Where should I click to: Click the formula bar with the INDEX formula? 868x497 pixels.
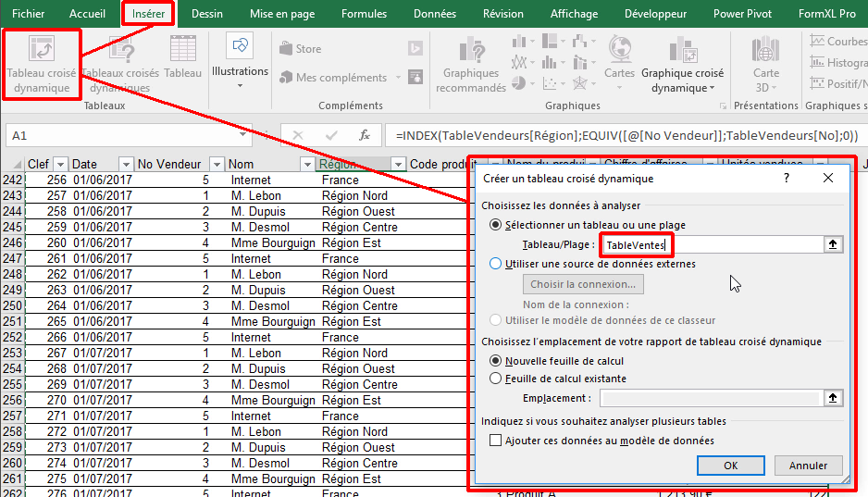(x=626, y=135)
